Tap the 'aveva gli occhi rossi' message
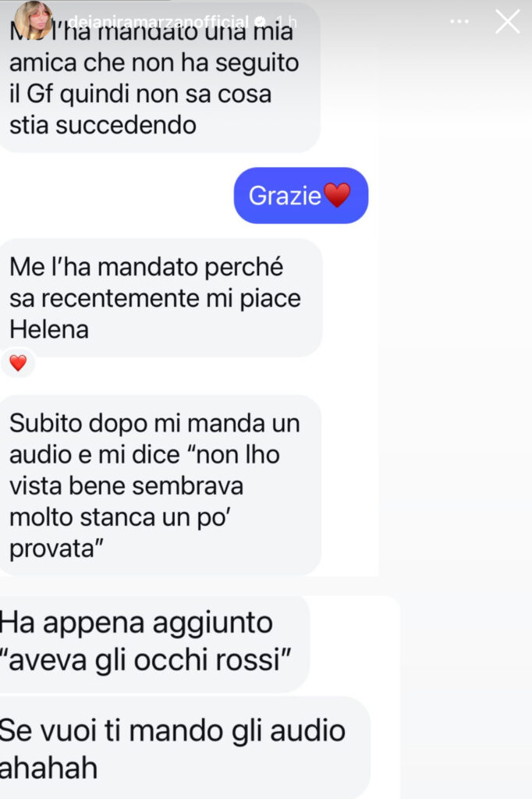532x799 pixels. (154, 644)
